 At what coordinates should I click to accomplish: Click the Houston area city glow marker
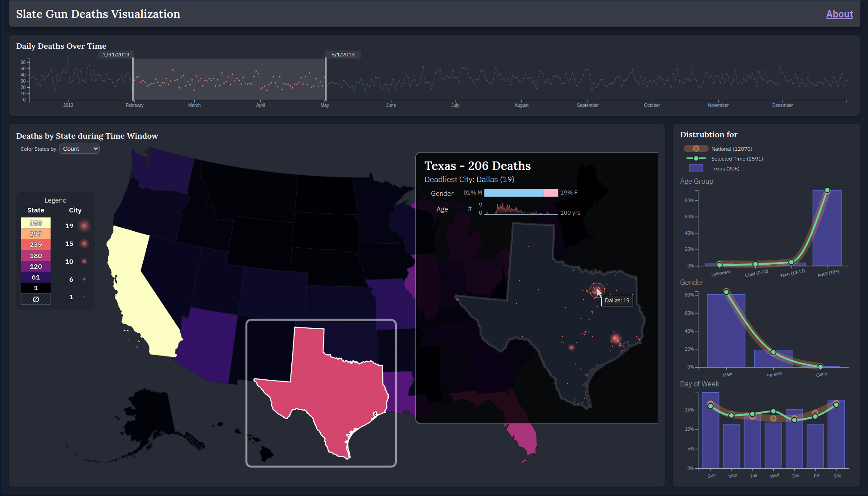(616, 339)
